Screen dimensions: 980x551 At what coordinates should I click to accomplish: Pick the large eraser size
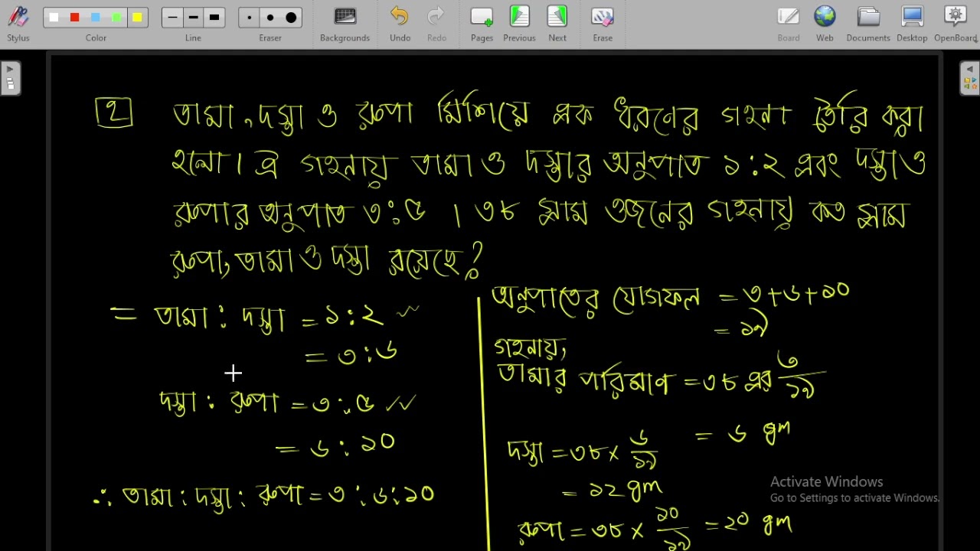pyautogui.click(x=291, y=18)
